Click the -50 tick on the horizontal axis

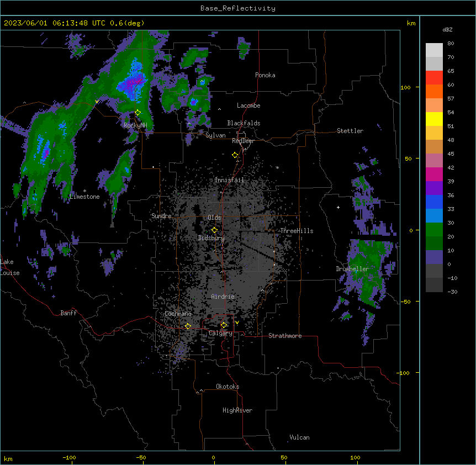(x=141, y=458)
